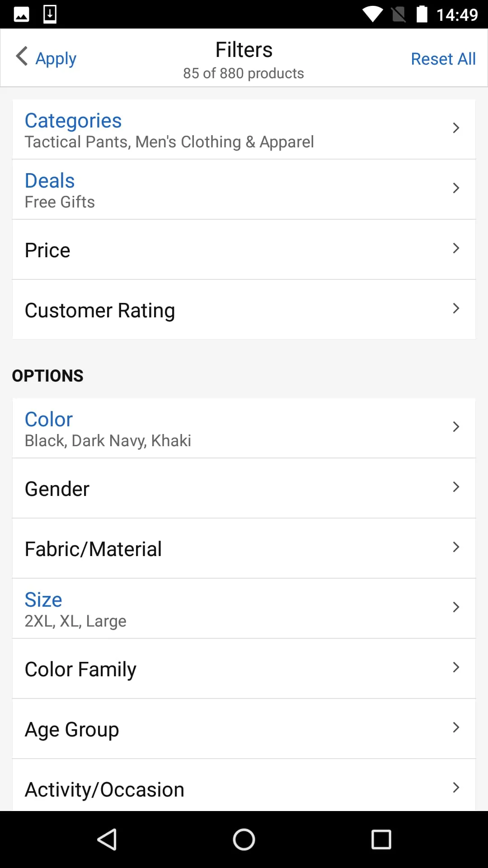Open the Size filter showing 2XL, XL, Large
488x868 pixels.
[244, 609]
